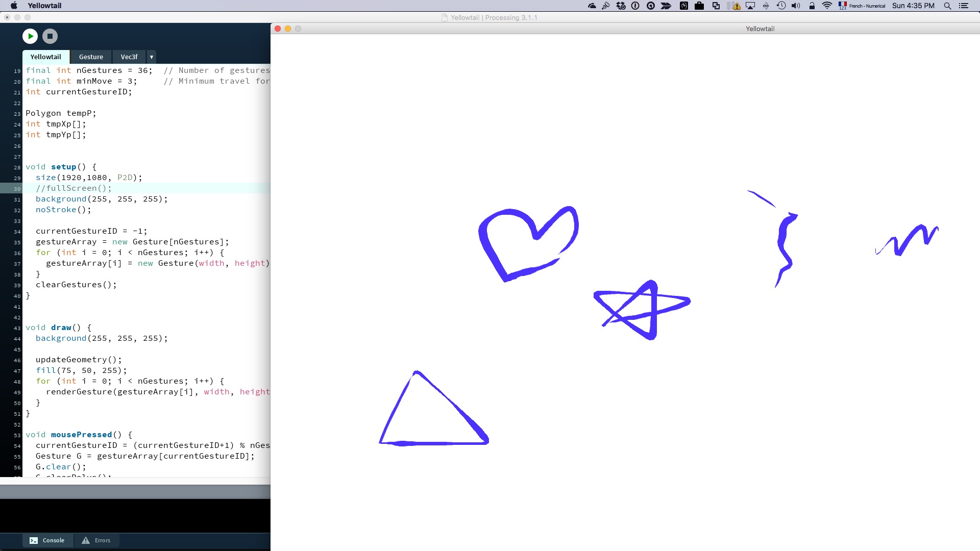The image size is (980, 551).
Task: Open the French Numerical input menu
Action: [x=862, y=6]
